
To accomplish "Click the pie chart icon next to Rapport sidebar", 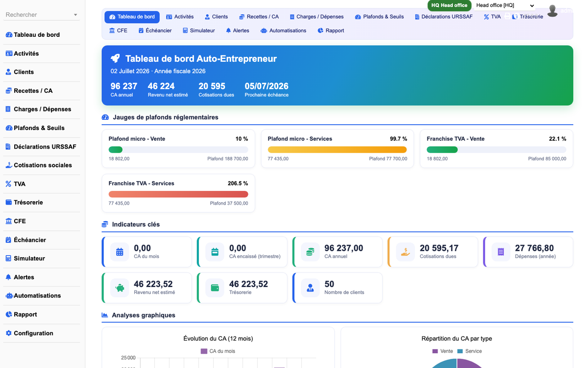I will click(x=8, y=315).
